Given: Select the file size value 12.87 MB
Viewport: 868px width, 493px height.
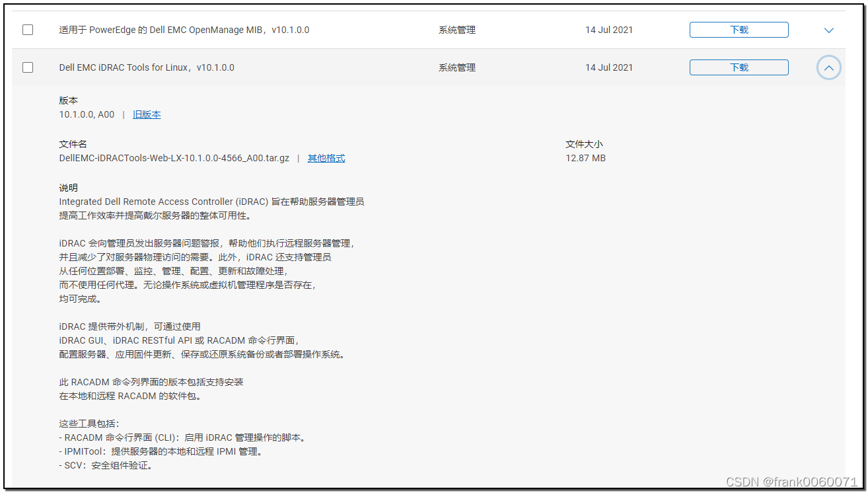Looking at the screenshot, I should pyautogui.click(x=585, y=158).
